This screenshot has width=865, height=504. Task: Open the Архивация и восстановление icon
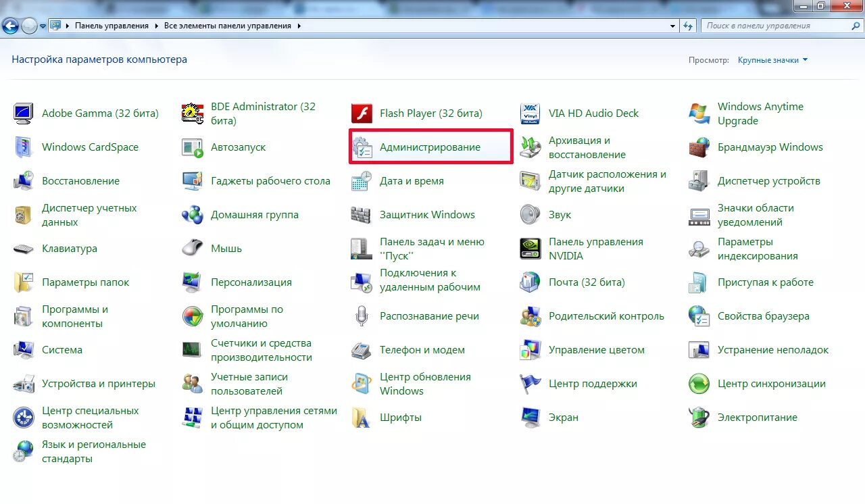(x=530, y=147)
